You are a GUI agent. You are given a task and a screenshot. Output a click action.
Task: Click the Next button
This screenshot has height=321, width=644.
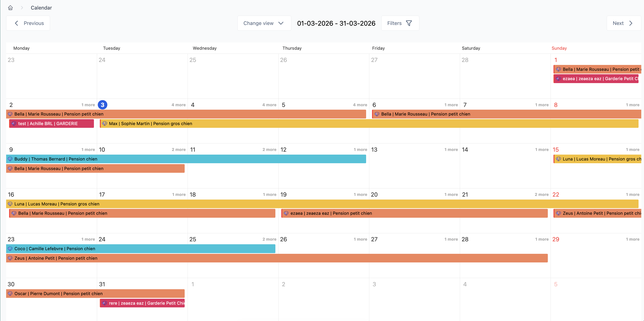pyautogui.click(x=624, y=23)
